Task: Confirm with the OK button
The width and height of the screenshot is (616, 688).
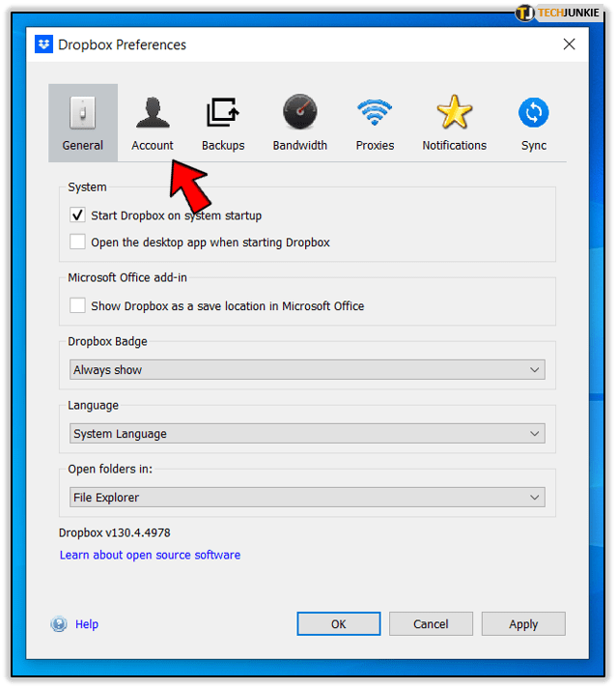Action: coord(339,623)
